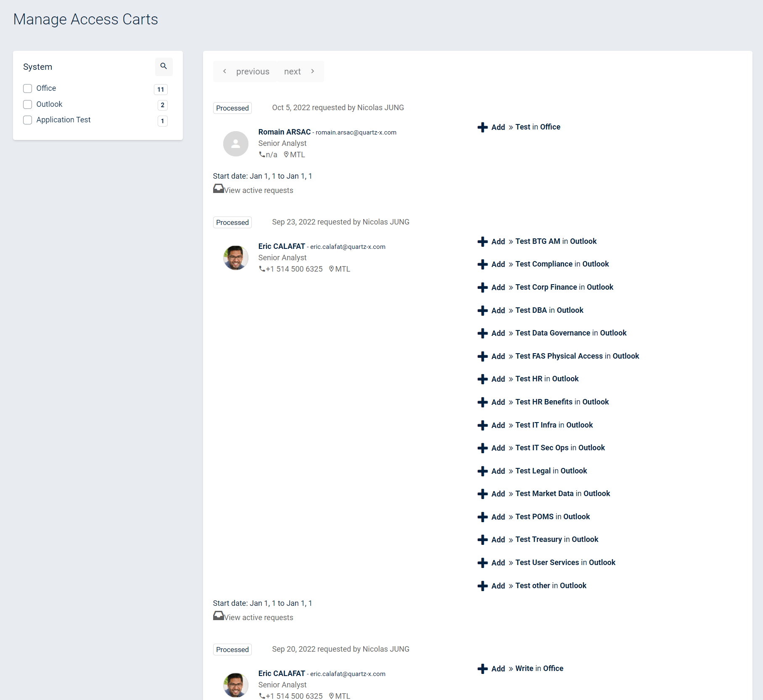Screen dimensions: 763x700
Task: Click plus icon beside Test in Office
Action: [x=483, y=127]
